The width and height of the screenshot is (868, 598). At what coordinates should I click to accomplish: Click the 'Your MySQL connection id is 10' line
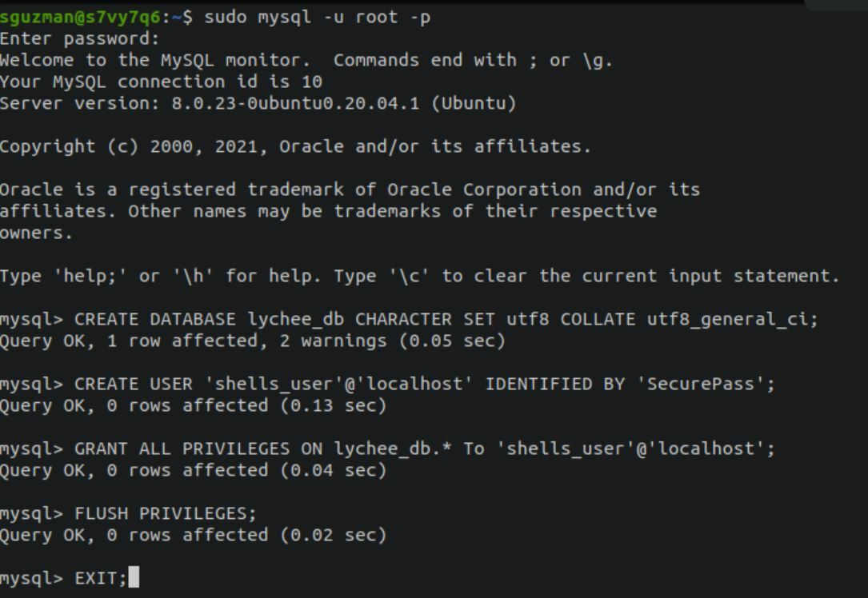[x=161, y=82]
